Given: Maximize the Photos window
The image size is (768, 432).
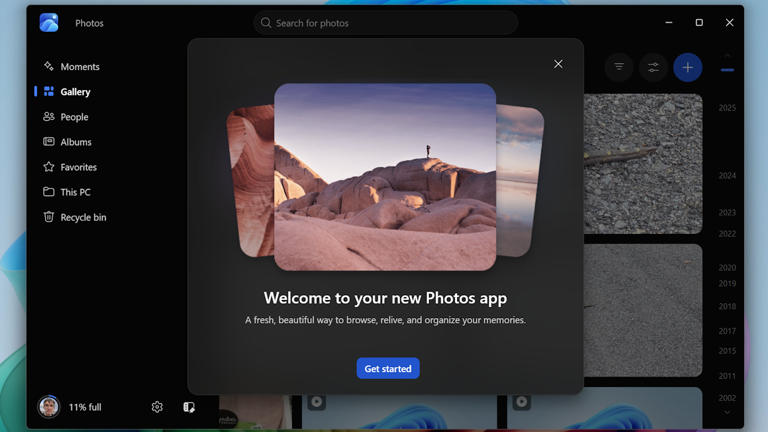Looking at the screenshot, I should 699,23.
